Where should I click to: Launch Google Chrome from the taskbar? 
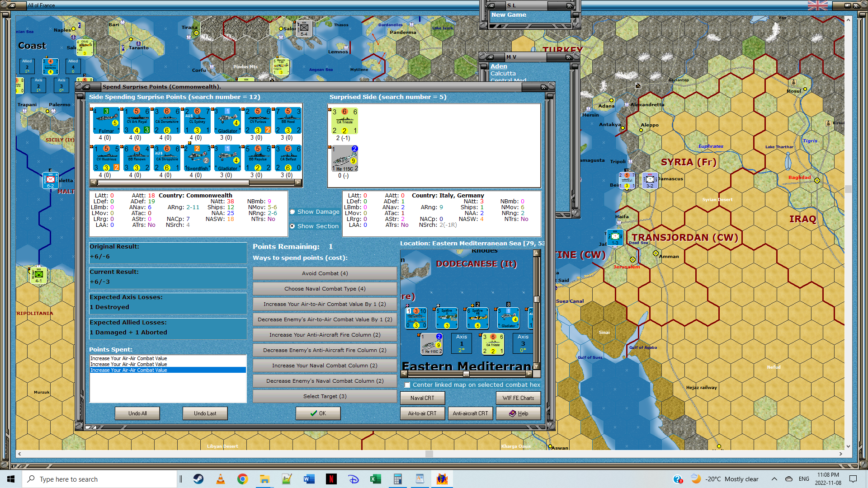(243, 479)
